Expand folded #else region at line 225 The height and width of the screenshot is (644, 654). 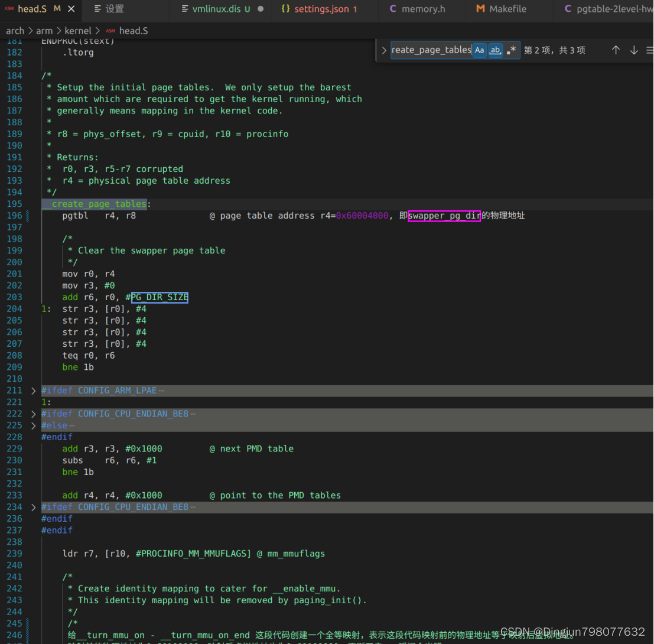coord(34,425)
